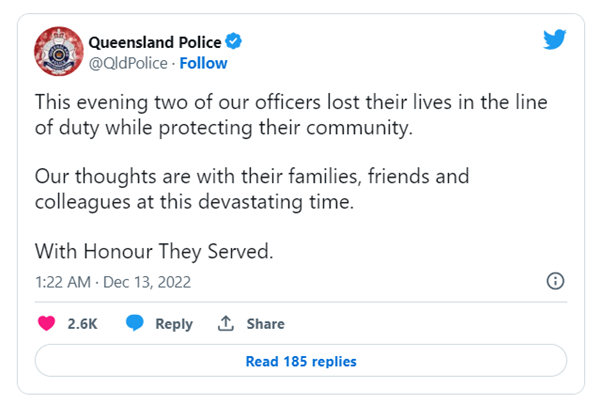Image resolution: width=602 pixels, height=404 pixels.
Task: Click the reply speech bubble icon
Action: (137, 324)
